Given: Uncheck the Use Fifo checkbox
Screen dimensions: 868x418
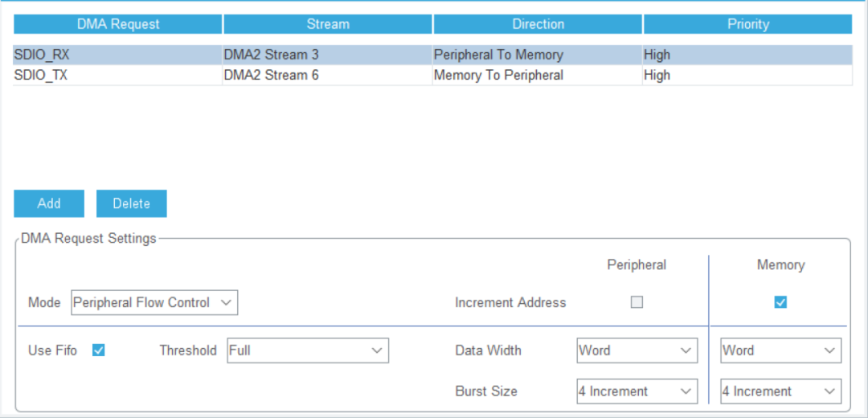Looking at the screenshot, I should coord(99,350).
